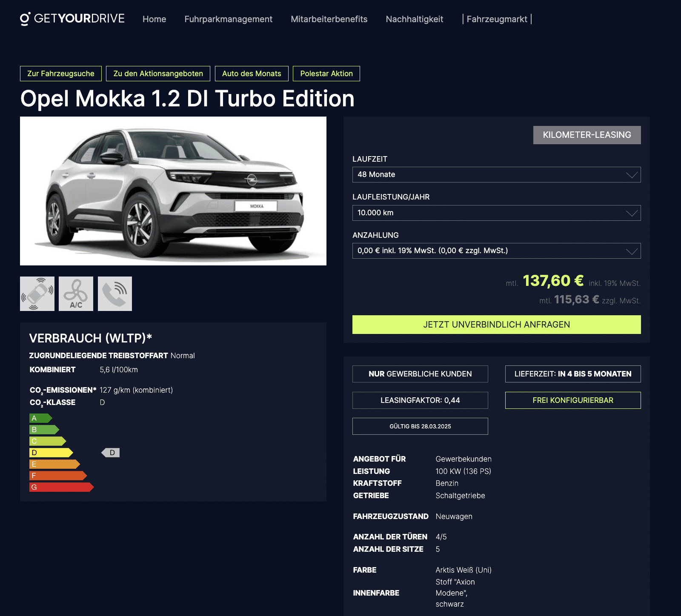Click the green B efficiency bar
681x616 pixels.
point(44,430)
